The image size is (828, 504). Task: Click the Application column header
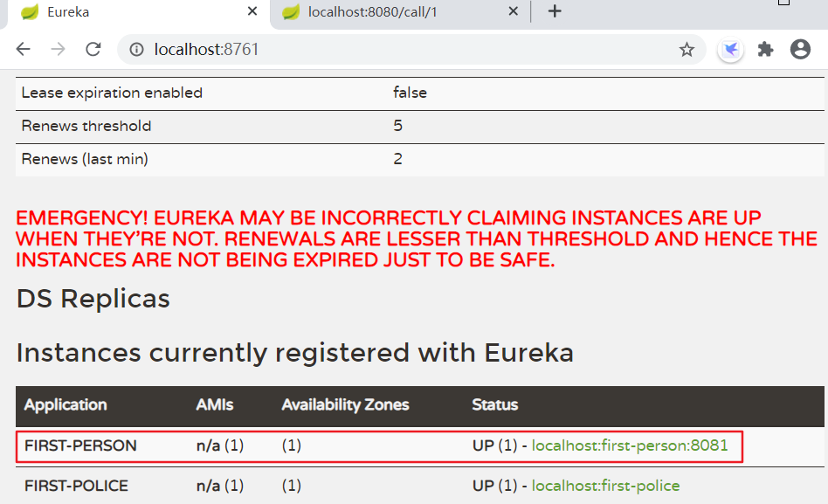click(x=66, y=404)
